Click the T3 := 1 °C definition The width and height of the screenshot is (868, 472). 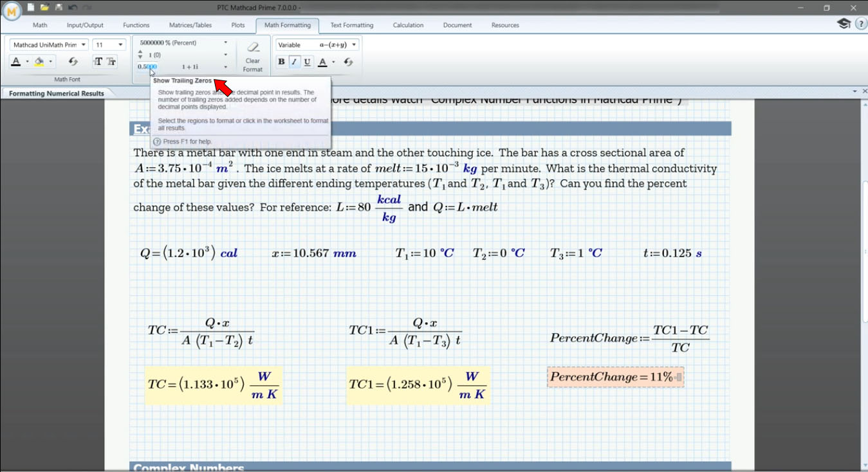(x=577, y=253)
